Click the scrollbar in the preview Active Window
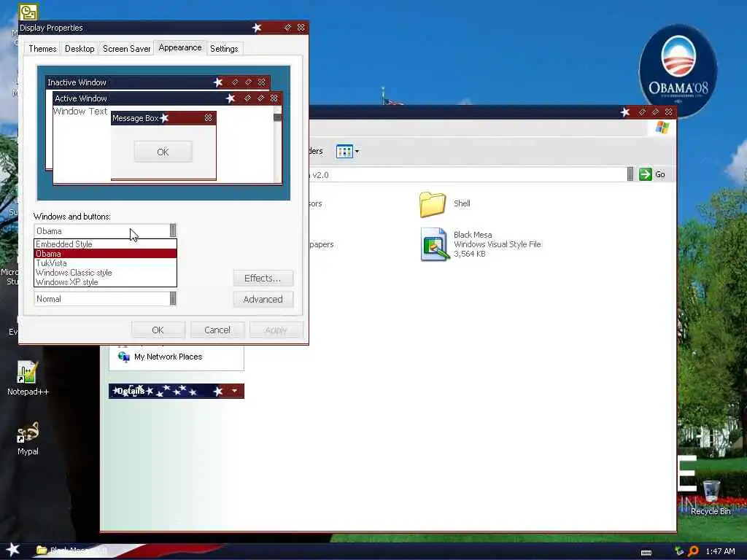This screenshot has height=560, width=747. point(278,144)
